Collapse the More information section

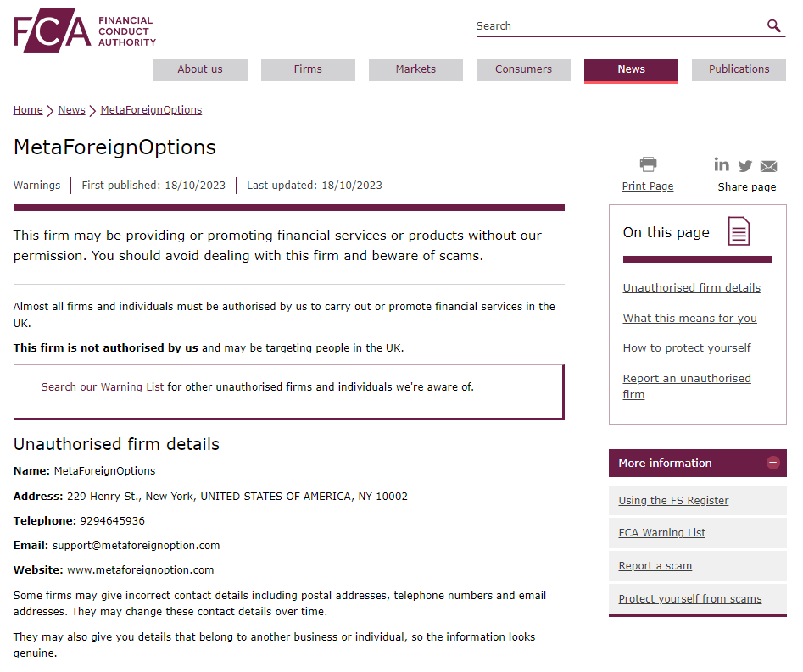773,463
